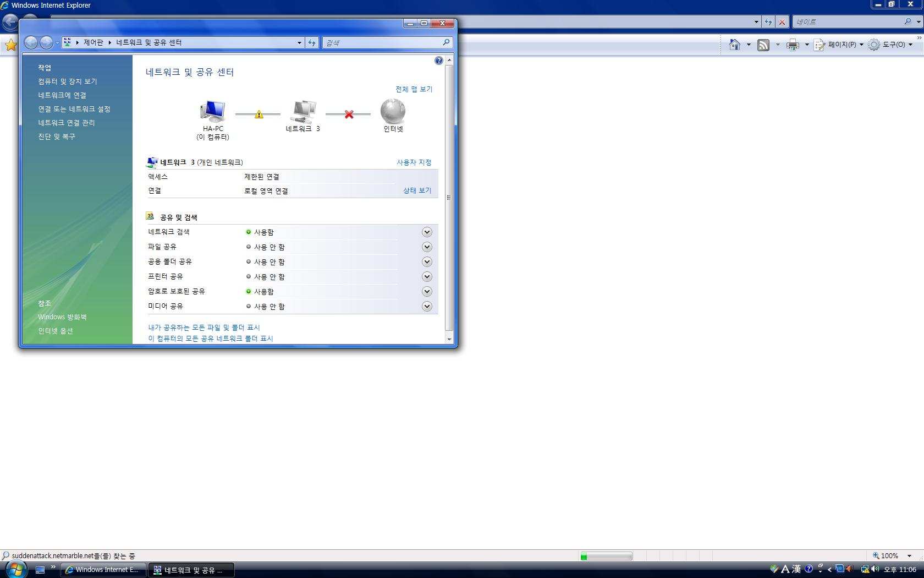Open the 도구(O) dropdown menu

(890, 45)
